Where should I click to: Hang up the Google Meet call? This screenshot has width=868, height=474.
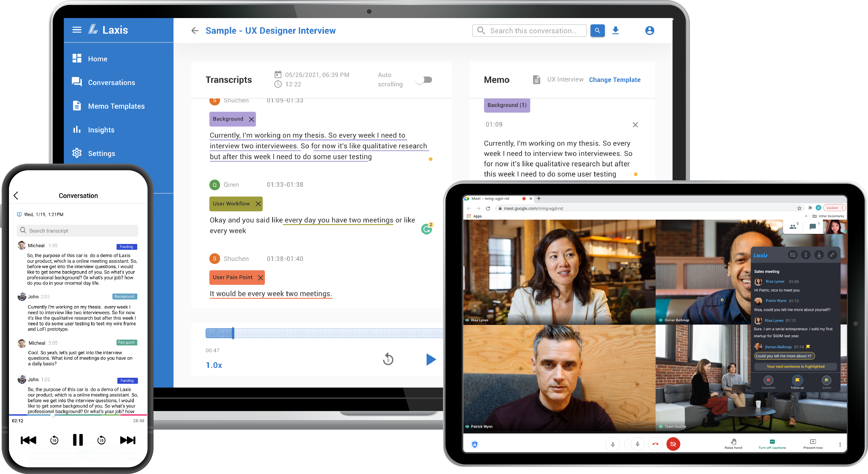[655, 444]
